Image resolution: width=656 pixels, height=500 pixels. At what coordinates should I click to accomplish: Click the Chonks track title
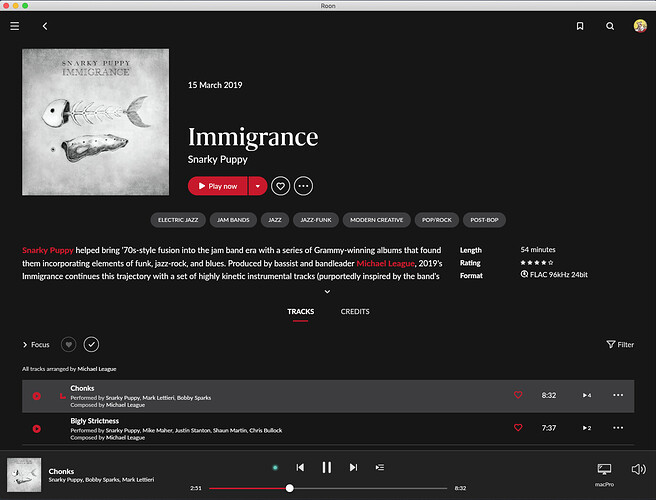point(82,388)
